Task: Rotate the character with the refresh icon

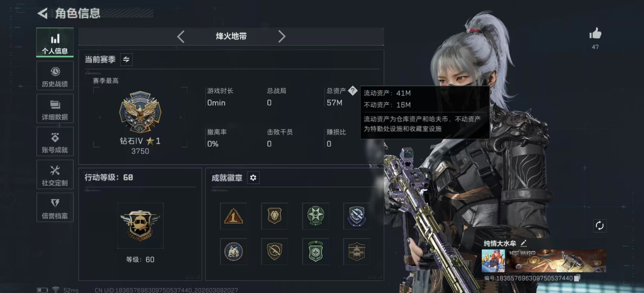Action: coord(600,226)
